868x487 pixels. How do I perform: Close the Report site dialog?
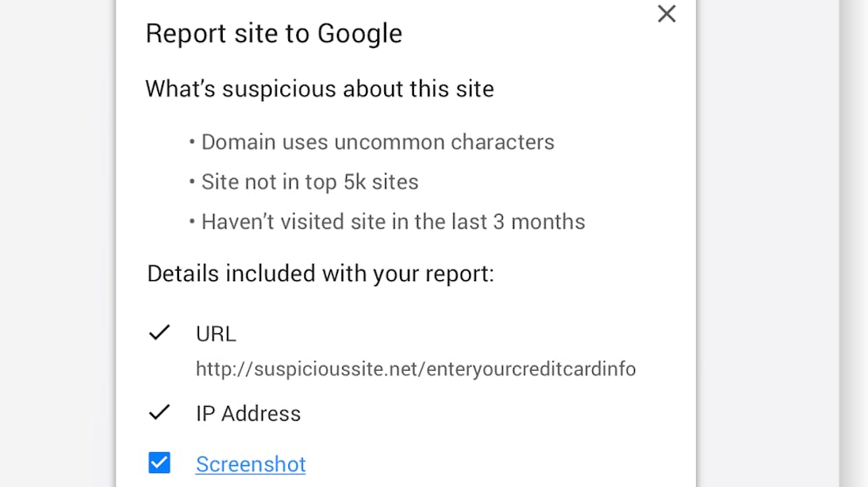point(666,14)
